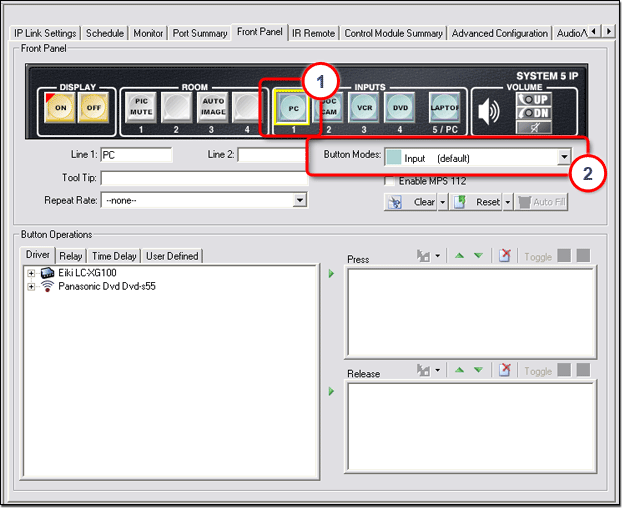Move Press item up with green arrow

coord(459,257)
